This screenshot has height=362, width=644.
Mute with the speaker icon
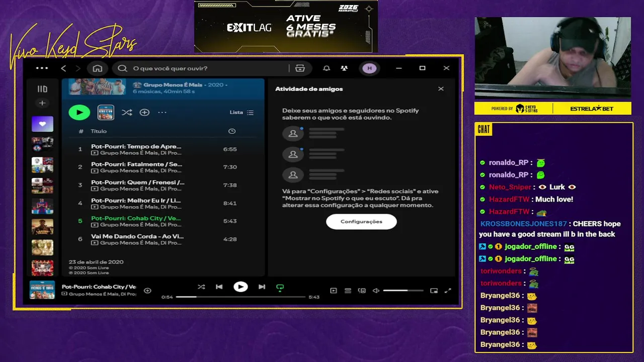tap(376, 291)
